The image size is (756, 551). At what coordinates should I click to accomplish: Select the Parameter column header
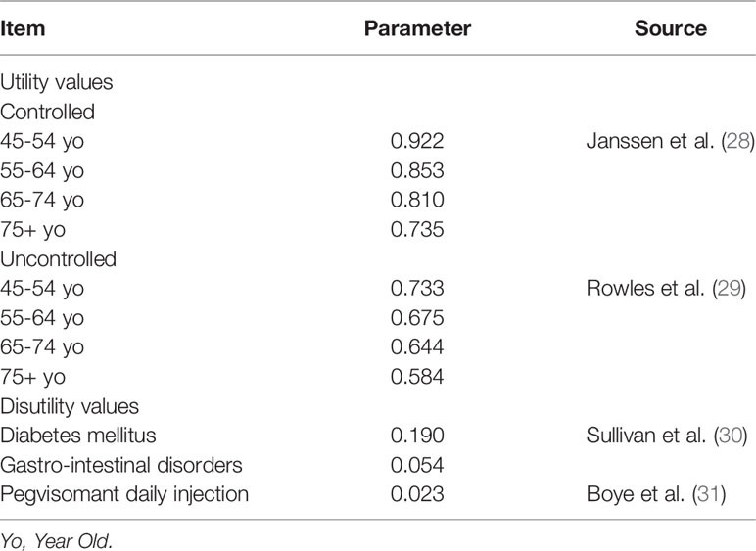pos(417,29)
